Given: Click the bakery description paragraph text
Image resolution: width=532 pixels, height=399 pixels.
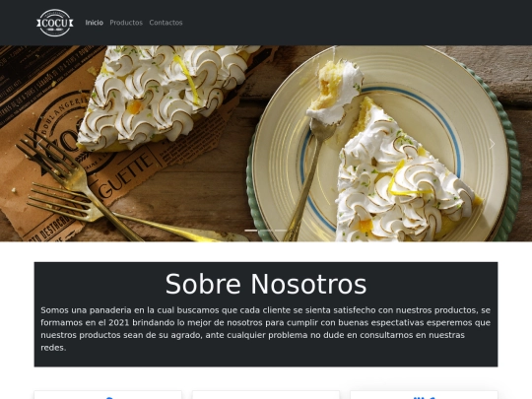Looking at the screenshot, I should (x=266, y=329).
